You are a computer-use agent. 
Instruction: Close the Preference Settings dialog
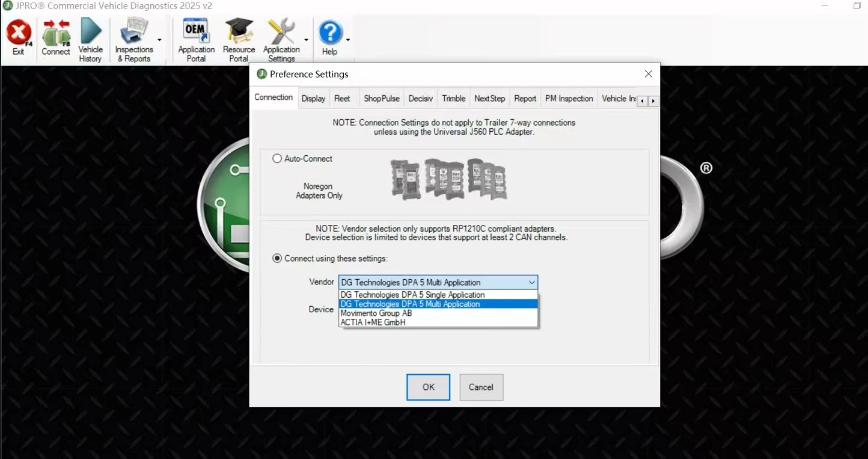tap(648, 74)
